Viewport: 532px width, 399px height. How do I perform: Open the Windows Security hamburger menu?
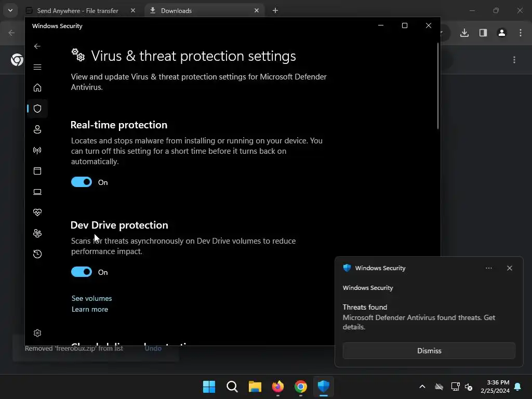37,67
